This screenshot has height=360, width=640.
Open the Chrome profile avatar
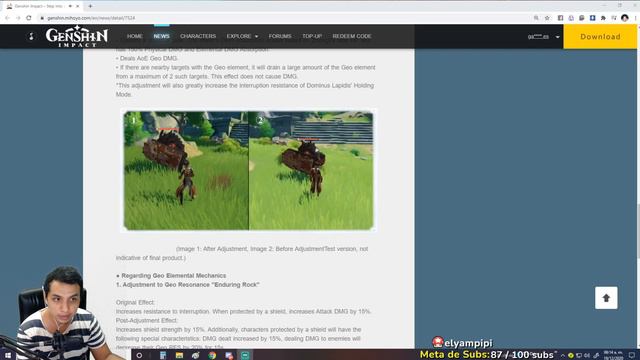(625, 18)
